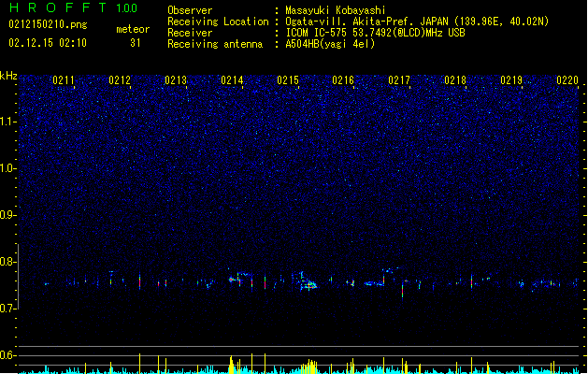Click the 0212 time marker
Screen dimensions: 588x374
(120, 80)
